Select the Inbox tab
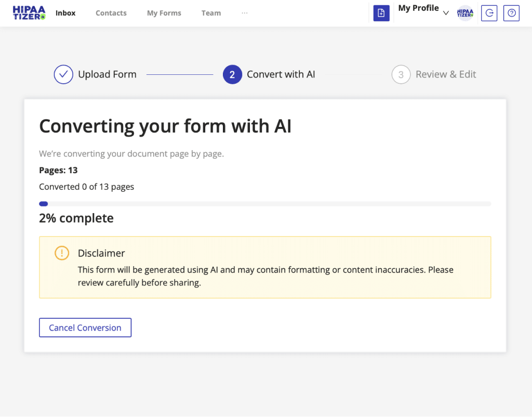532x417 pixels. point(65,13)
